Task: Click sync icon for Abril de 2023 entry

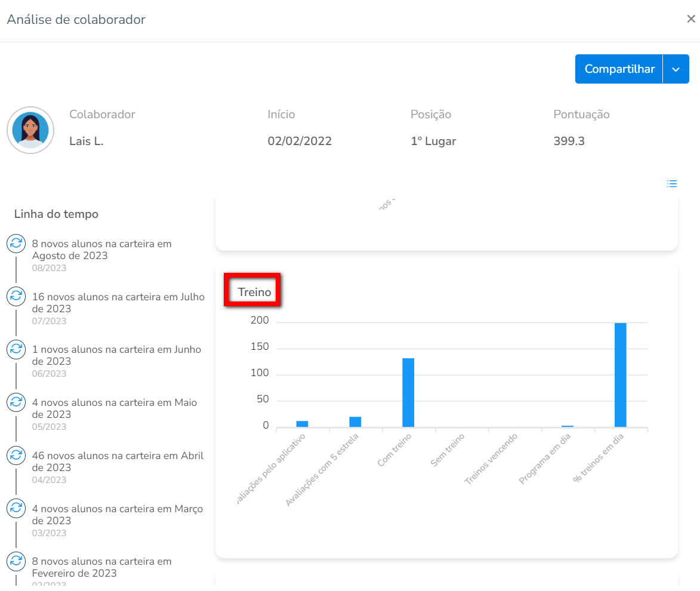Action: coord(16,455)
